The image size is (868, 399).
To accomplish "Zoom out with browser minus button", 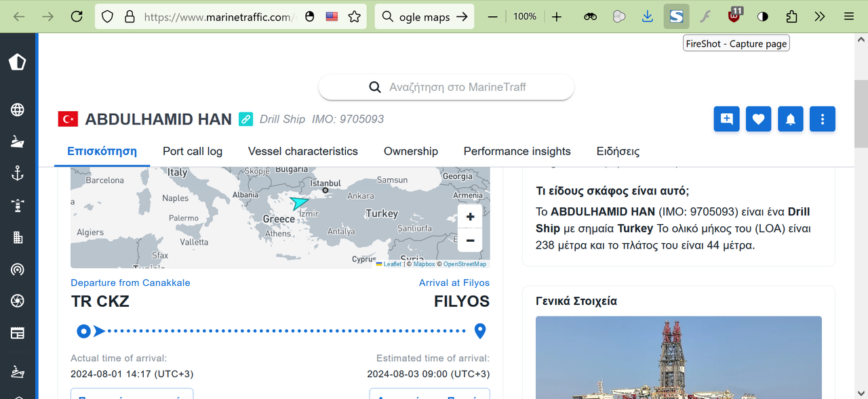I will click(x=493, y=16).
